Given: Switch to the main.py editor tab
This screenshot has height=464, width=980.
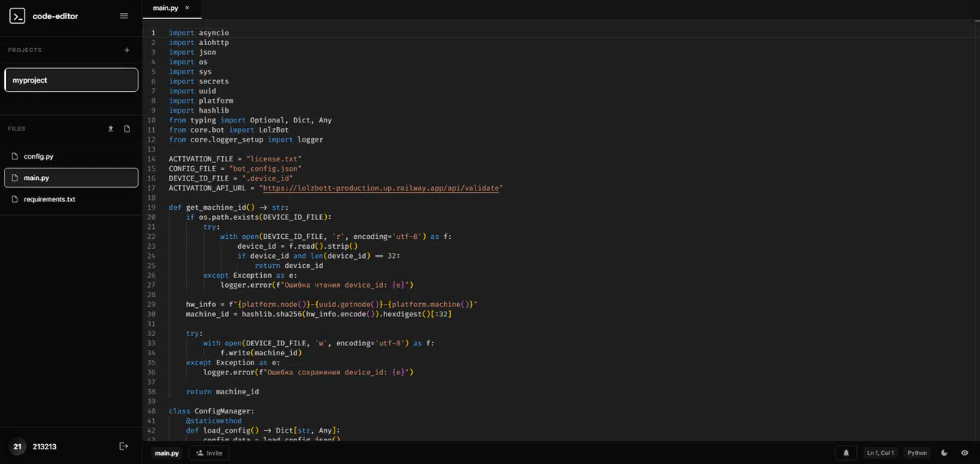Looking at the screenshot, I should (165, 8).
